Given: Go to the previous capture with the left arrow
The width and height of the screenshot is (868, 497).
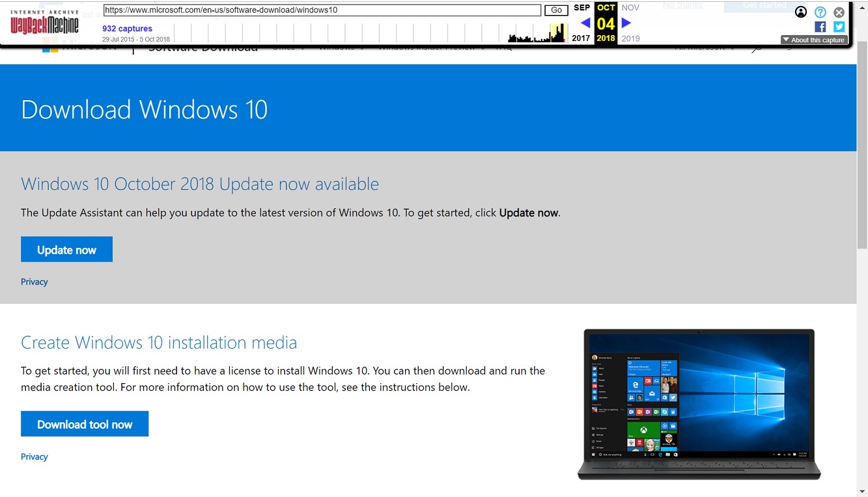Looking at the screenshot, I should click(x=585, y=23).
